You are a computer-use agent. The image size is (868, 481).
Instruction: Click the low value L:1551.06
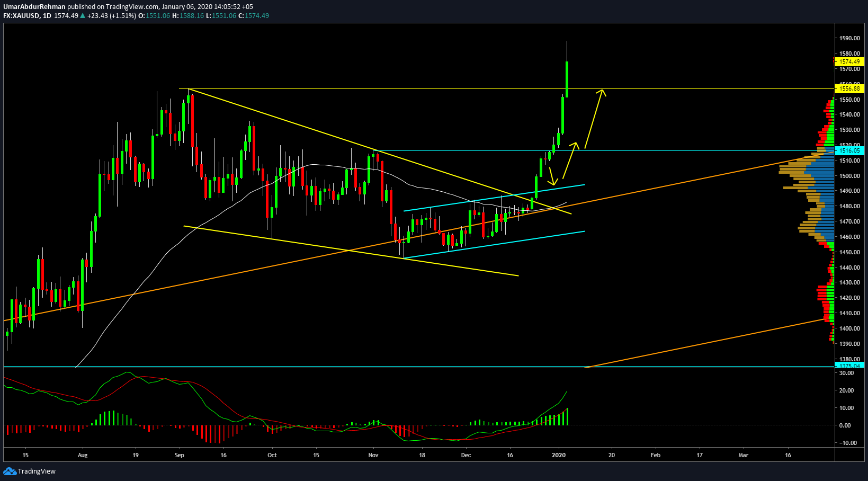click(x=221, y=16)
